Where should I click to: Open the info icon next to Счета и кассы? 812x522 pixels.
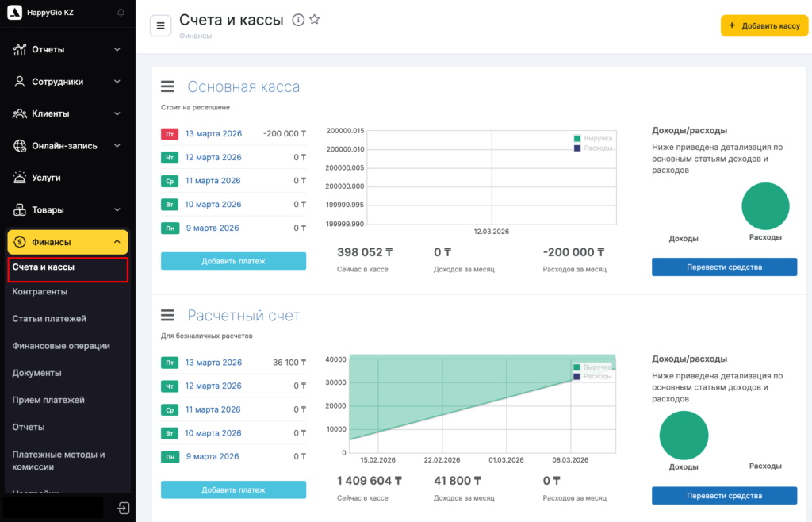tap(298, 21)
